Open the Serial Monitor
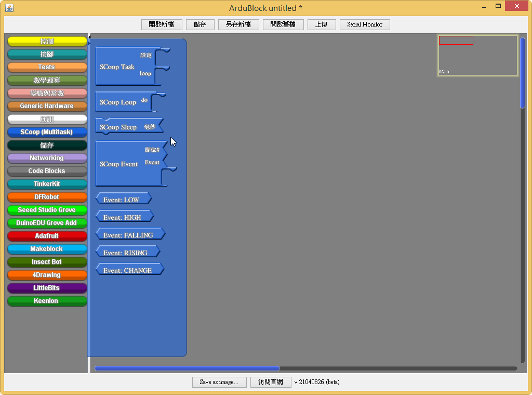 coord(365,24)
